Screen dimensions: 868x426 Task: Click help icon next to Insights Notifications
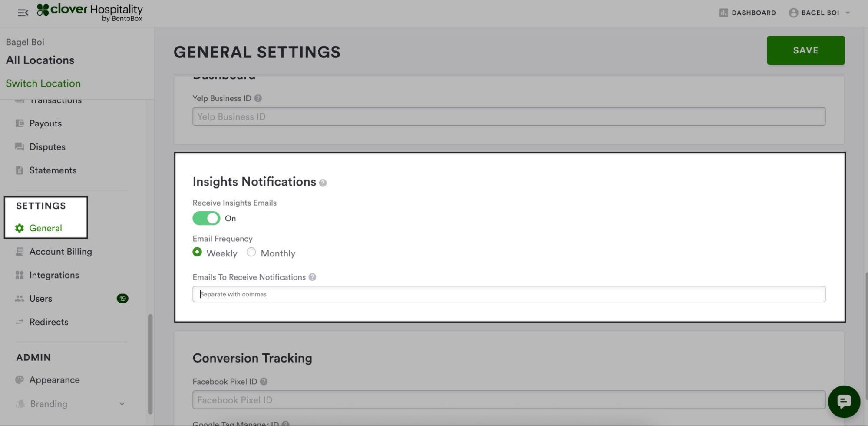tap(323, 183)
